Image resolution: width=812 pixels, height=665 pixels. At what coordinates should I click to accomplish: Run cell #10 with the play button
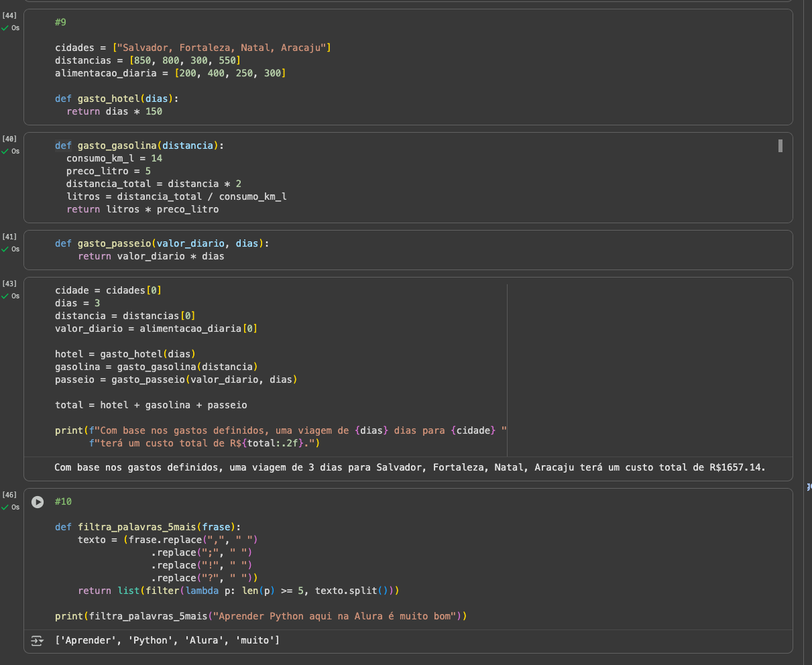pyautogui.click(x=38, y=501)
